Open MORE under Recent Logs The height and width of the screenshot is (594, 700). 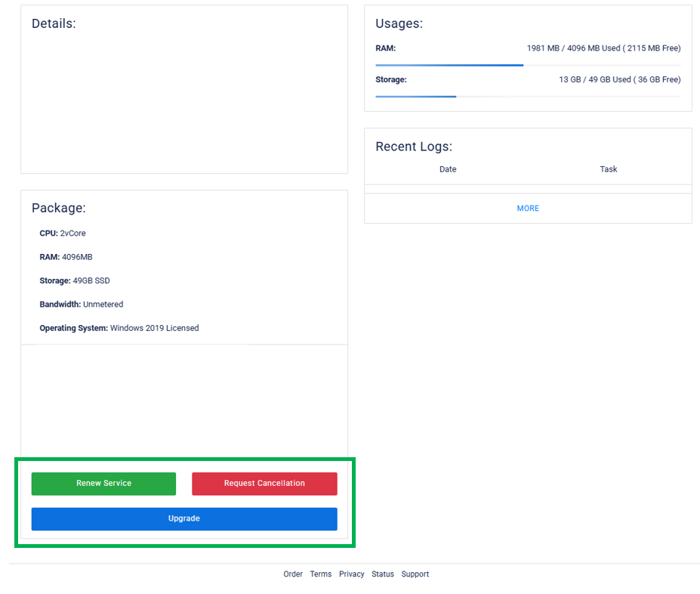[528, 209]
